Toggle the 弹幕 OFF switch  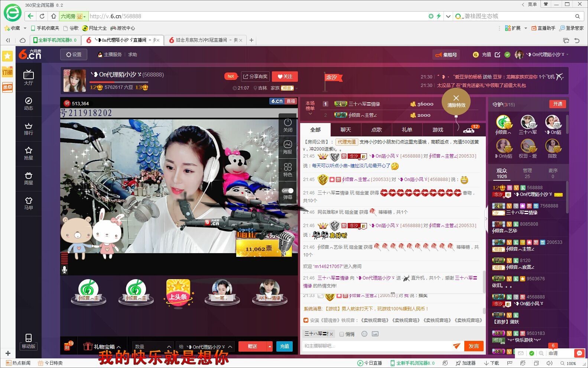coord(287,191)
